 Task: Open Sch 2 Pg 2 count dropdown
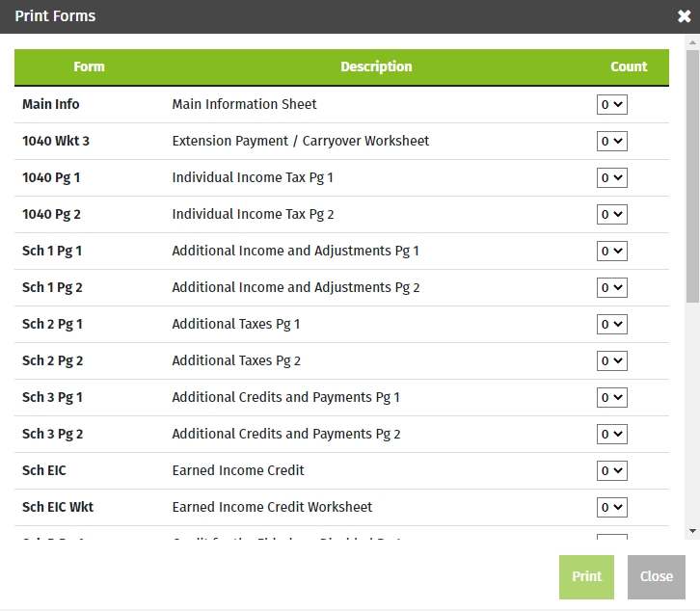(611, 360)
